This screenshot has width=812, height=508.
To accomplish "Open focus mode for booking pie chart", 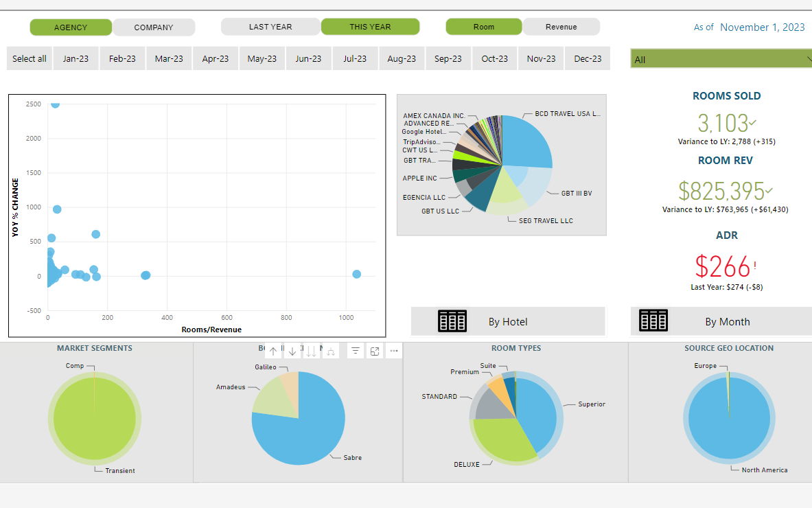I will coord(375,351).
